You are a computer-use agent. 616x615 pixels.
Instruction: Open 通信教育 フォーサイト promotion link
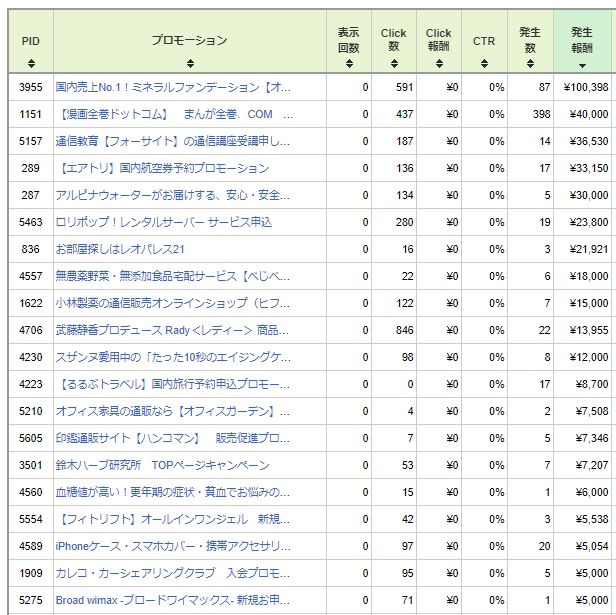[172, 141]
